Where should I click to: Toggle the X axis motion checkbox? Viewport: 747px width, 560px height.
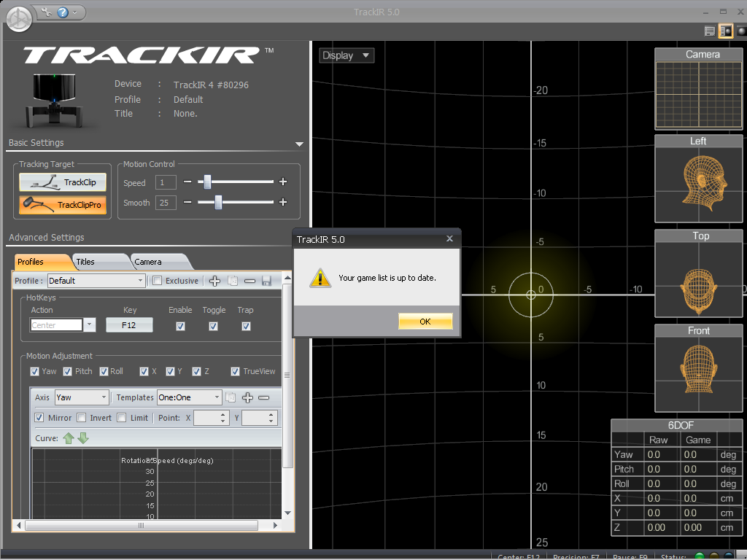(144, 371)
